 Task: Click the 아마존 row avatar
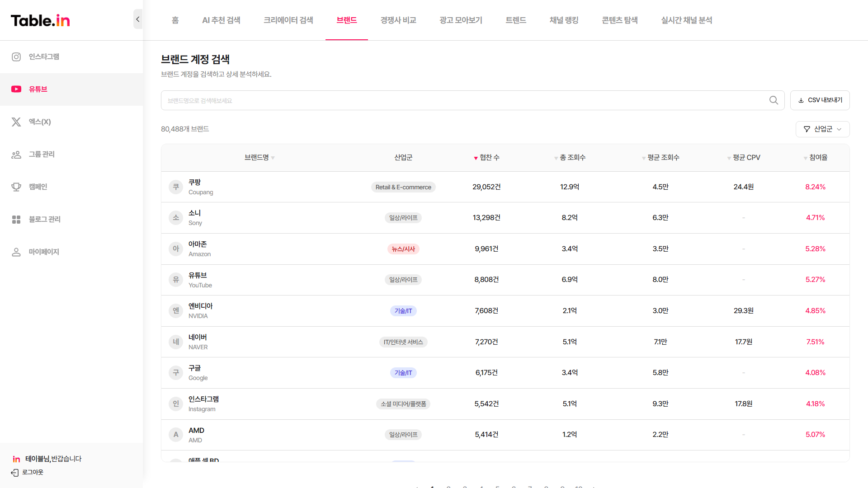[176, 249]
